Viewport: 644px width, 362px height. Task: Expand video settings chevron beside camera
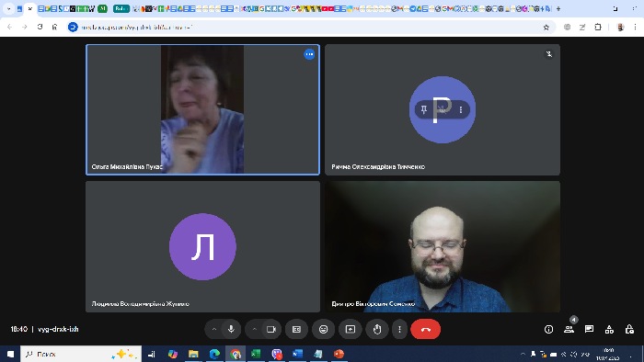click(x=254, y=329)
